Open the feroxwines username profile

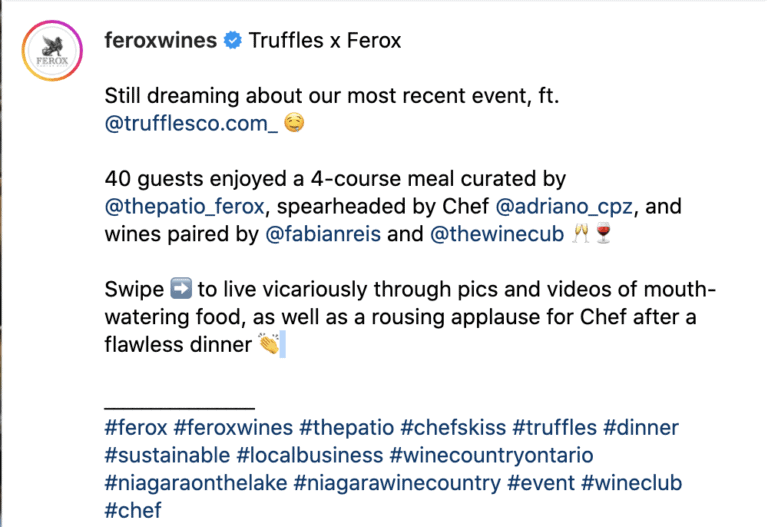pos(161,40)
